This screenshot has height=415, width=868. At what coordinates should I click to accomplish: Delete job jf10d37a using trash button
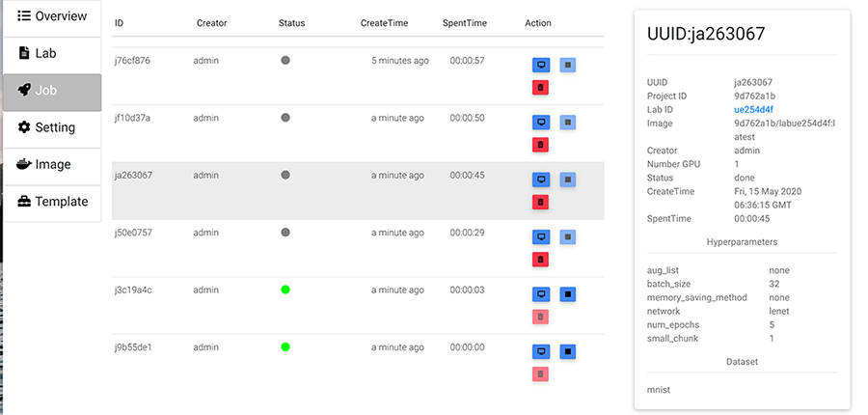coord(541,145)
